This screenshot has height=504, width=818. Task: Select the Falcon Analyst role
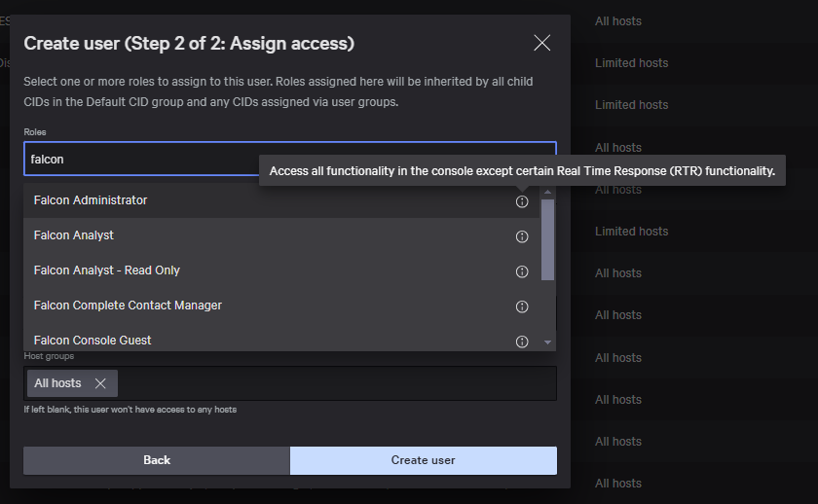tap(281, 235)
